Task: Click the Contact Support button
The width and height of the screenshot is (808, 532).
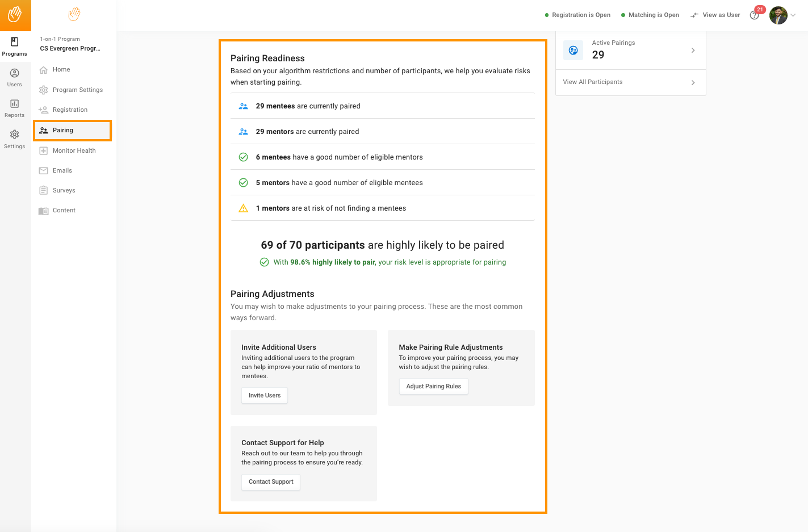Action: [x=271, y=481]
